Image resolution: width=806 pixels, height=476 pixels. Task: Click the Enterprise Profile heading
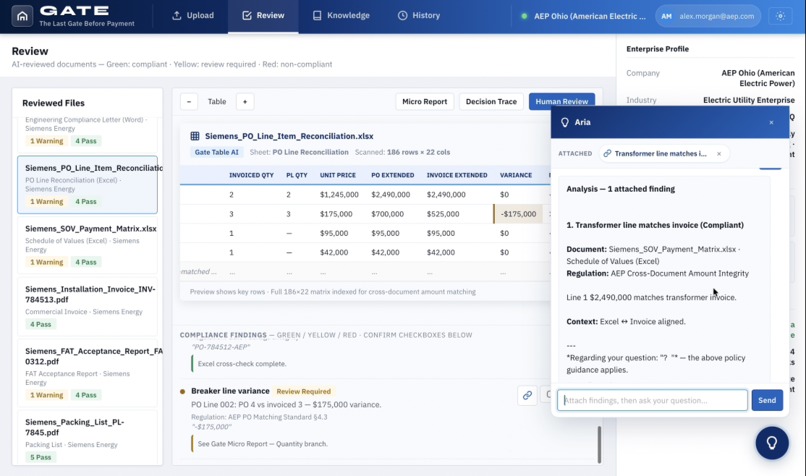[657, 49]
